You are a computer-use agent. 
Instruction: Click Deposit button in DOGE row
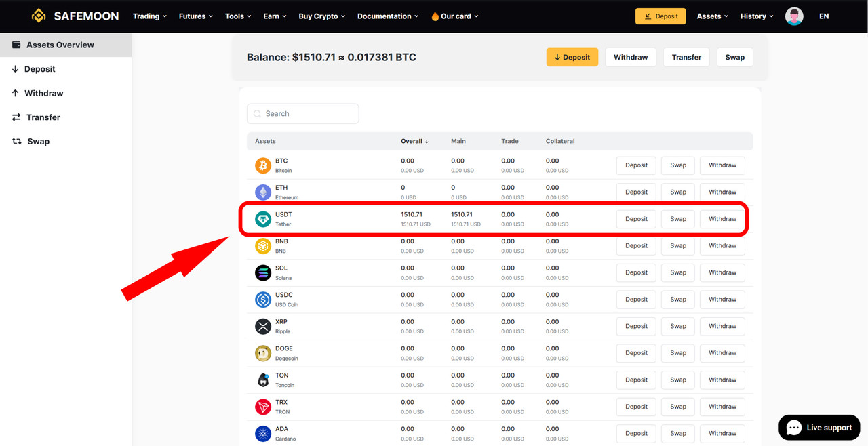click(636, 353)
